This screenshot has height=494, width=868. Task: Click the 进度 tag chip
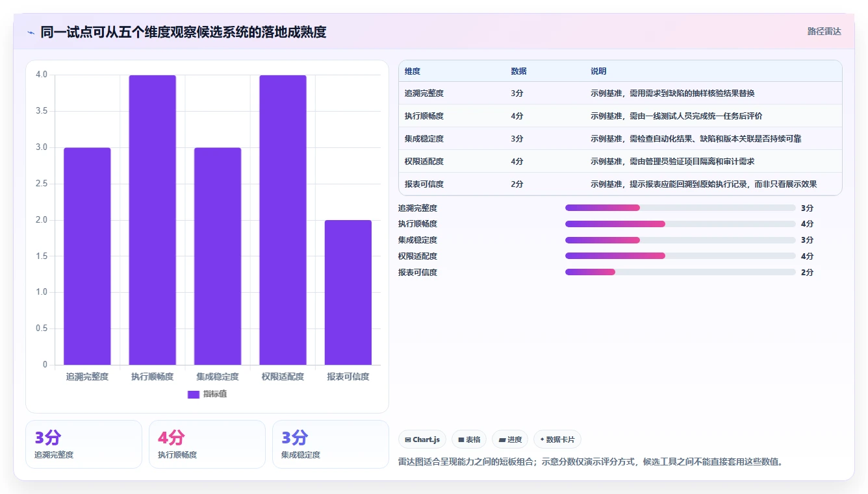(510, 439)
